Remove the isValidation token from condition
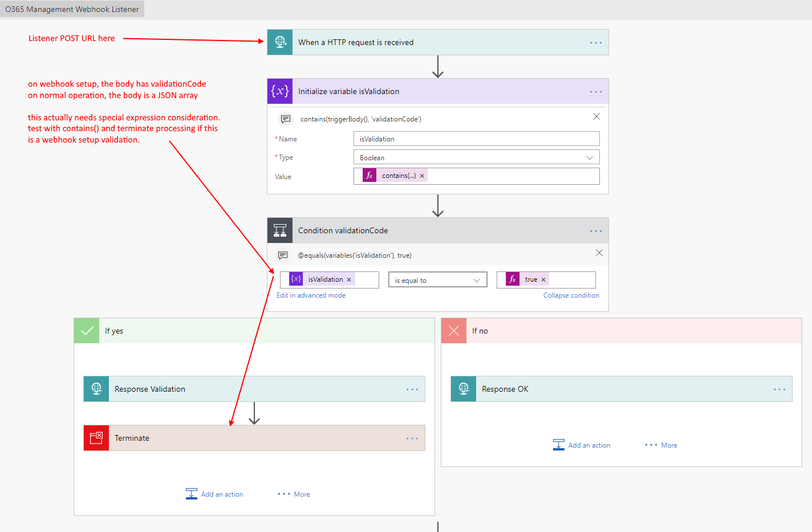 click(349, 280)
